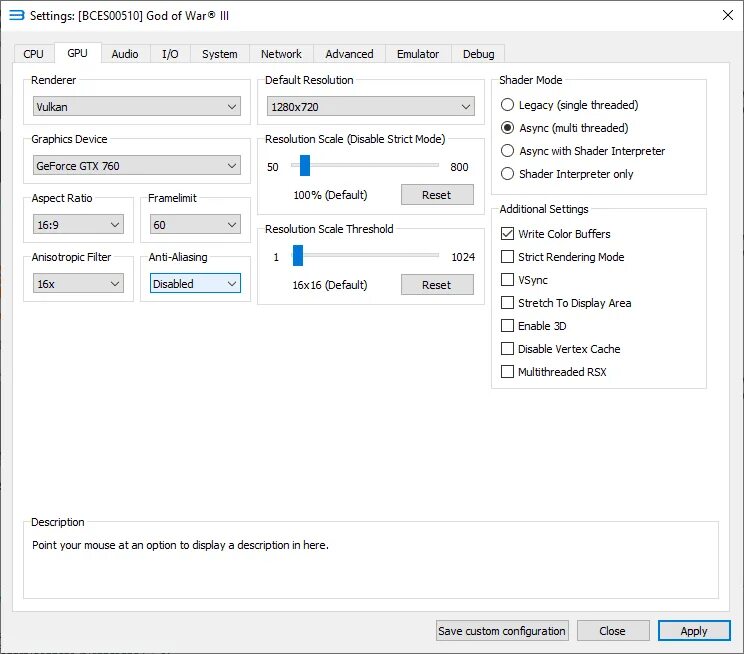Apply the GPU settings
This screenshot has width=744, height=654.
click(694, 631)
